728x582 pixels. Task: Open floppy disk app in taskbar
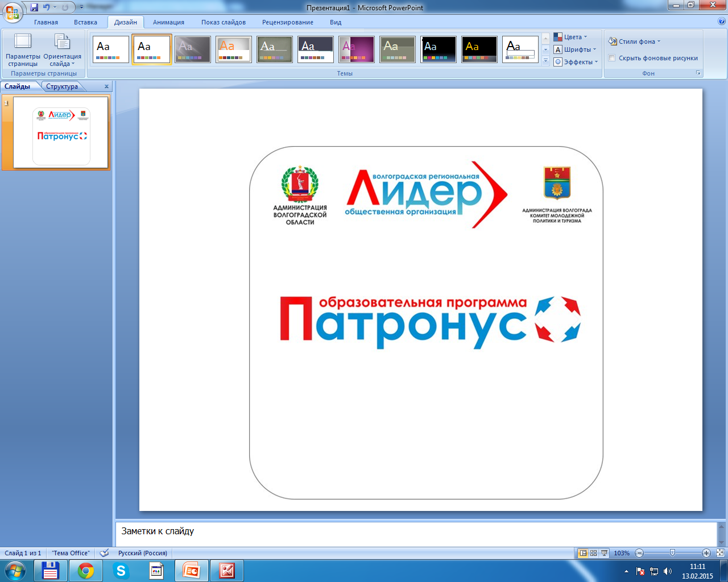51,571
